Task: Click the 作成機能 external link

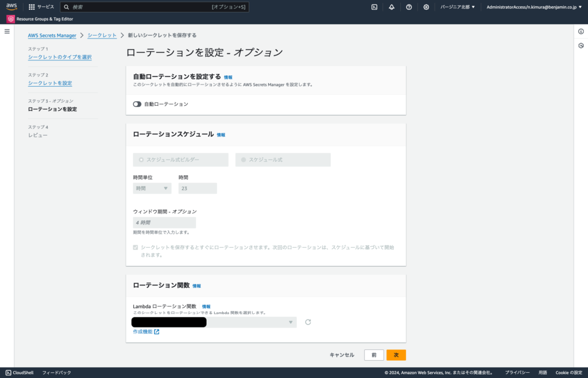Action: click(x=146, y=331)
